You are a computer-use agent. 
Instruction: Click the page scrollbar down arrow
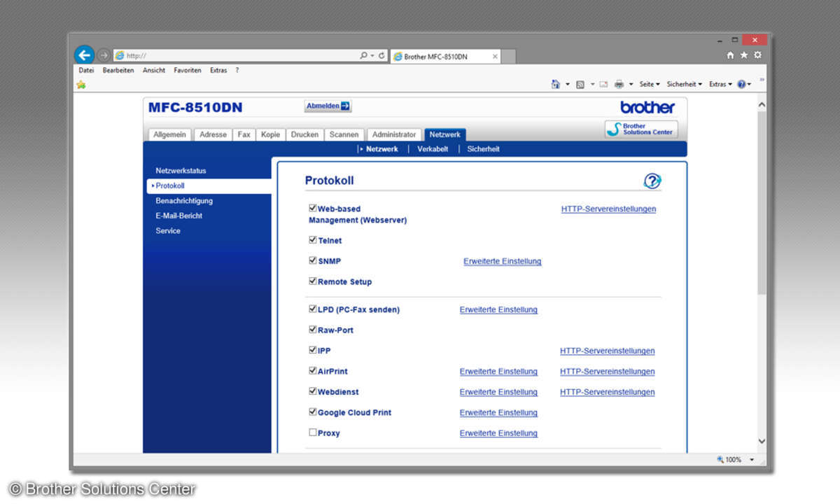tap(762, 441)
